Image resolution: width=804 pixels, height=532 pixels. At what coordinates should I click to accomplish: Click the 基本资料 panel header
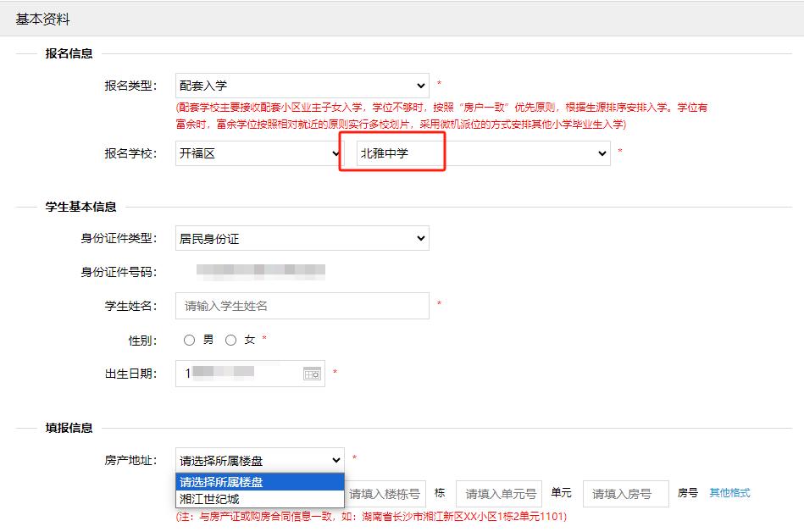(x=43, y=19)
